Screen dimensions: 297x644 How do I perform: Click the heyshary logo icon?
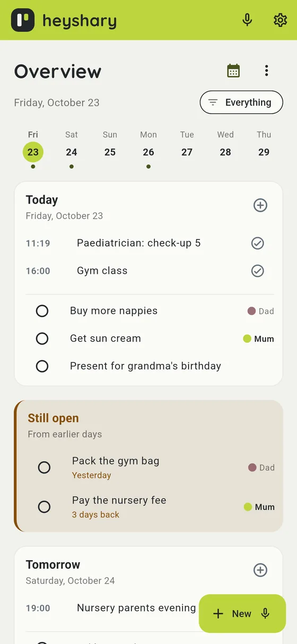[x=23, y=20]
